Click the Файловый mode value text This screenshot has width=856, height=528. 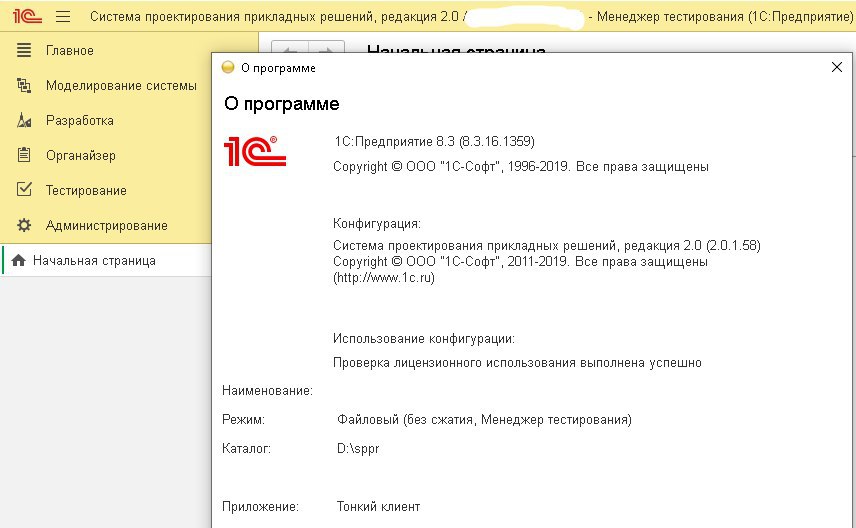[x=484, y=420]
